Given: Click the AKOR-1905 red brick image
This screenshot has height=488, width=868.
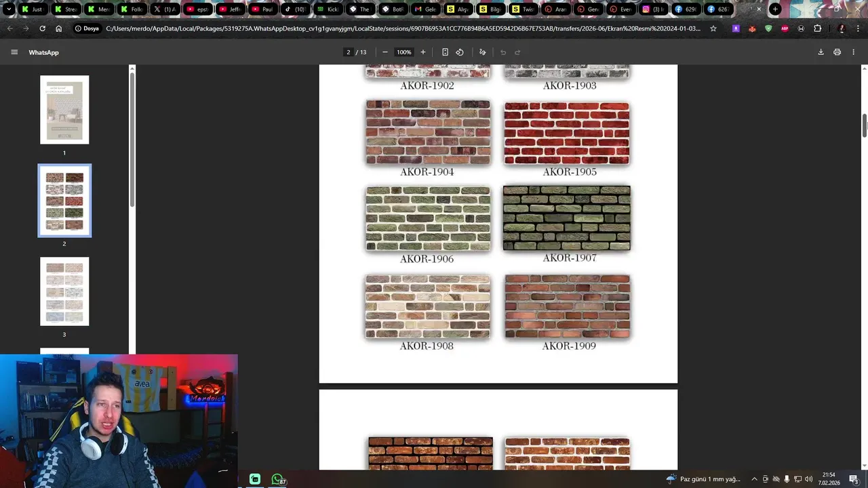Looking at the screenshot, I should click(x=567, y=133).
